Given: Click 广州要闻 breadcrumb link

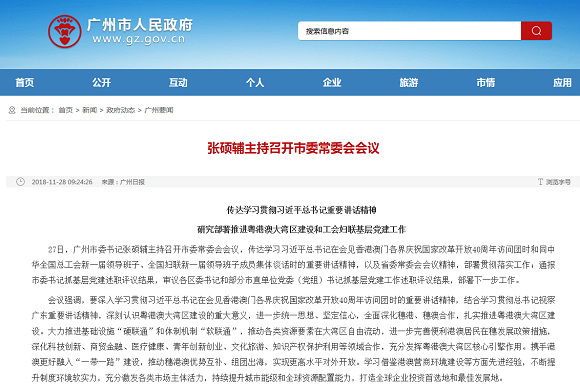Looking at the screenshot, I should (x=159, y=110).
